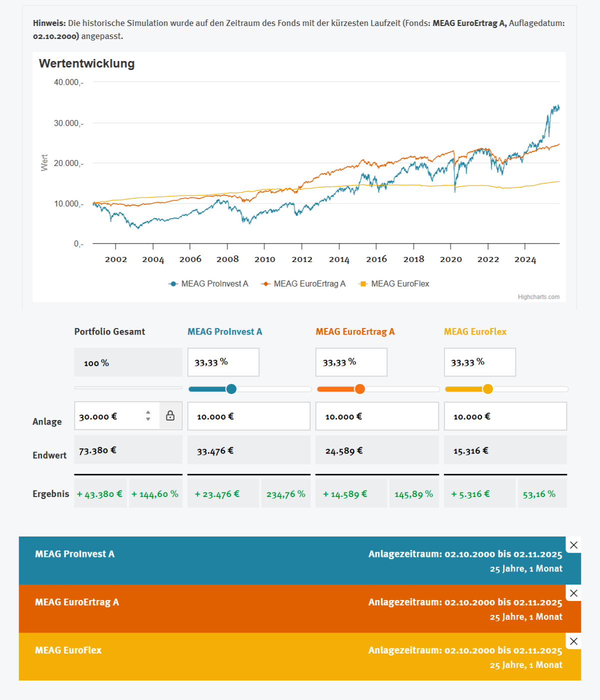Screen dimensions: 600x700
Task: Click the blue ProInvest allocation slider handle
Action: (231, 389)
